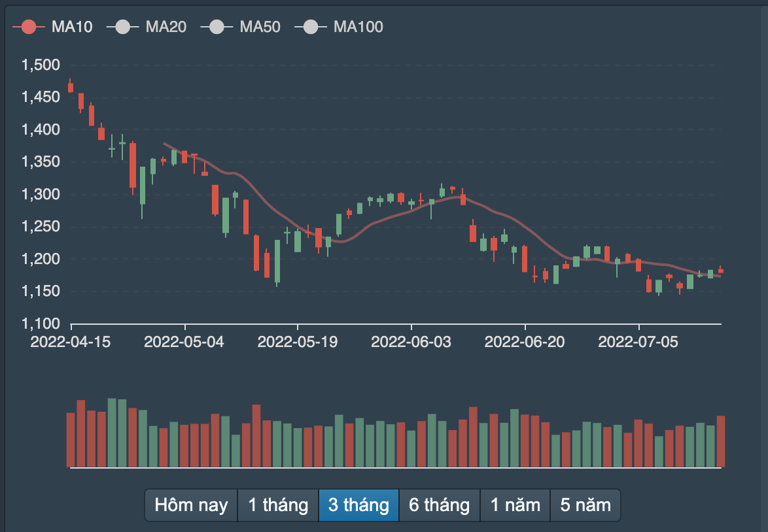Image resolution: width=768 pixels, height=532 pixels.
Task: Click the highlighted 3 tháng range button
Action: pos(358,505)
